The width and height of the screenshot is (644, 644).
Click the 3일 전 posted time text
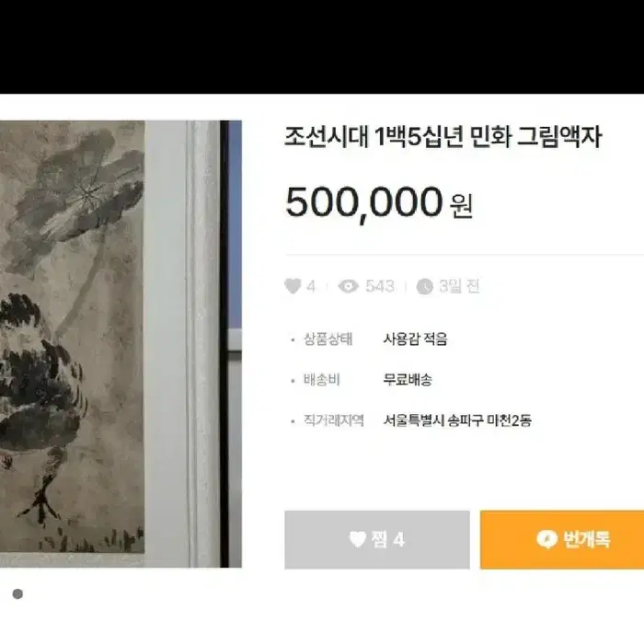tap(459, 286)
